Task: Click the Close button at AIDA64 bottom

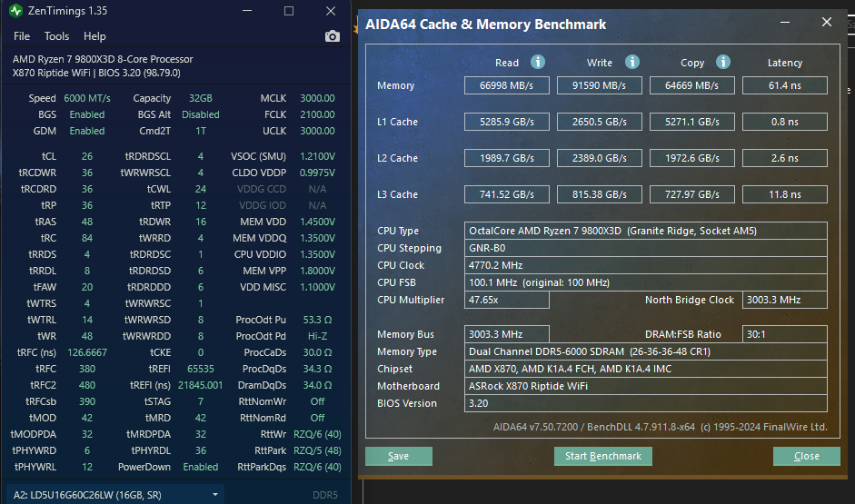Action: tap(806, 456)
